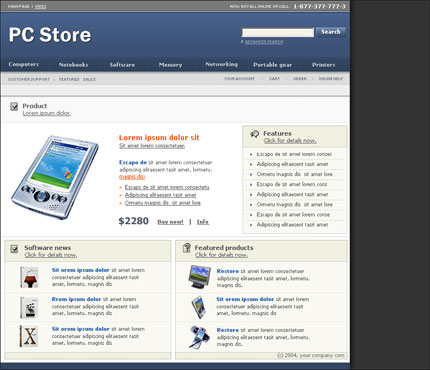Click the Buy now link

(x=170, y=222)
